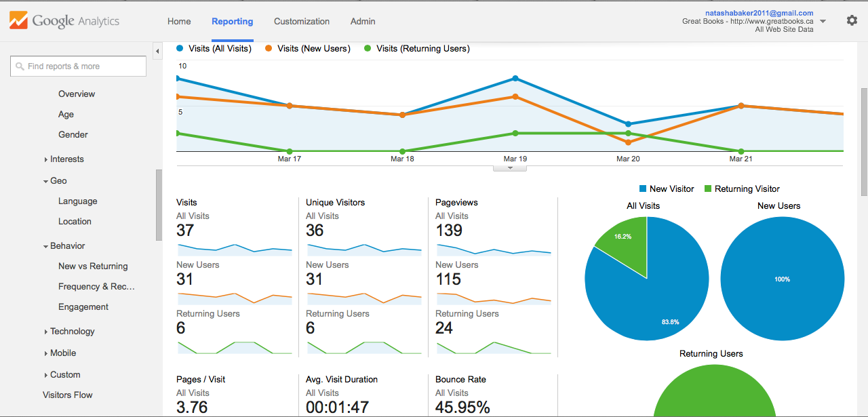Open the Language report
The width and height of the screenshot is (868, 417).
(78, 201)
